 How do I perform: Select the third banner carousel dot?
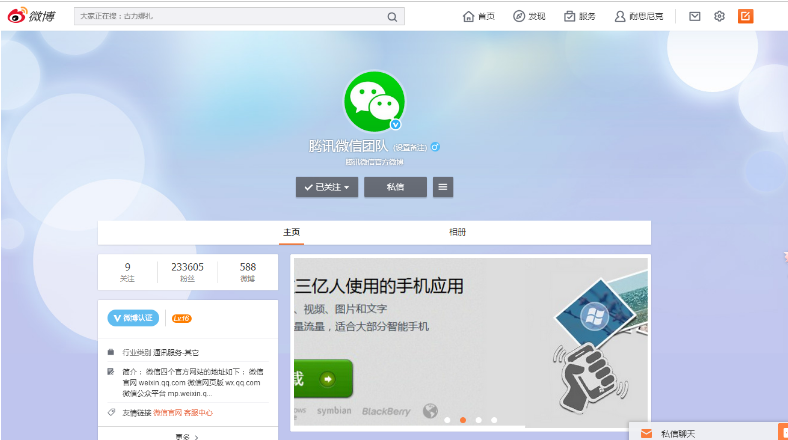pos(478,420)
